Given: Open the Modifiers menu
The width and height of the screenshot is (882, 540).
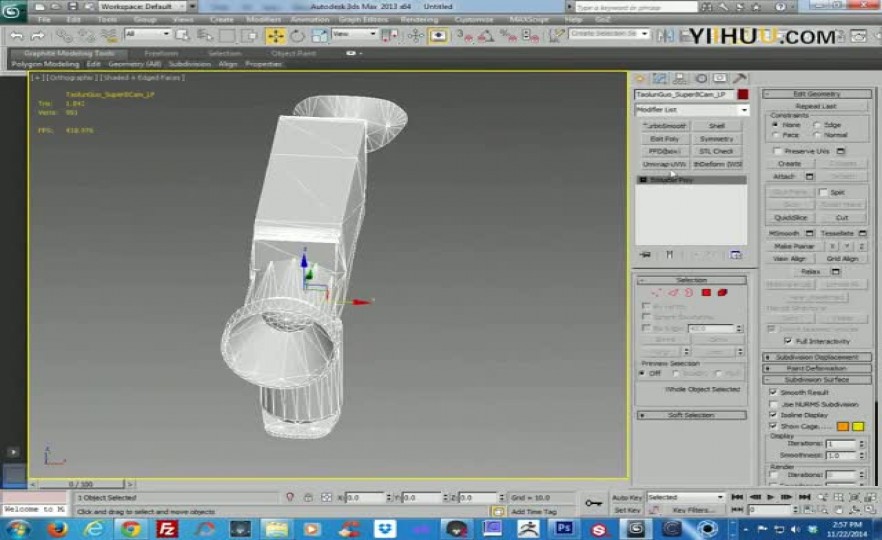Looking at the screenshot, I should click(262, 19).
